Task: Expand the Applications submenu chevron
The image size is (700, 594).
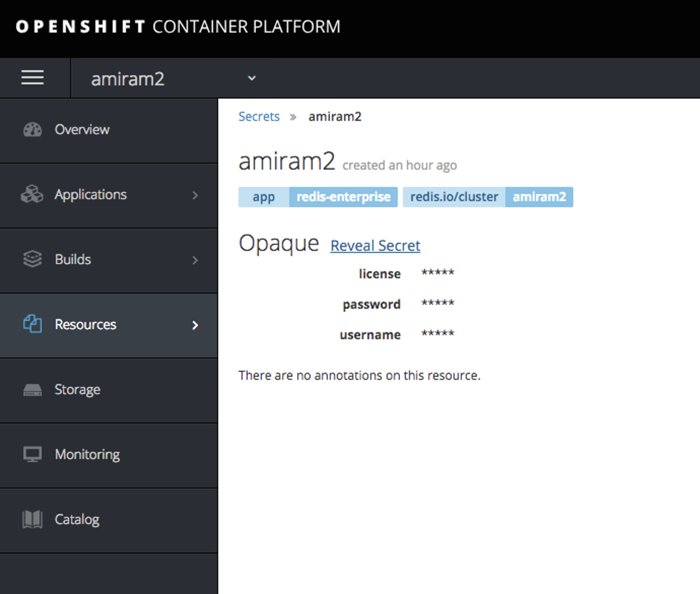Action: (x=195, y=195)
